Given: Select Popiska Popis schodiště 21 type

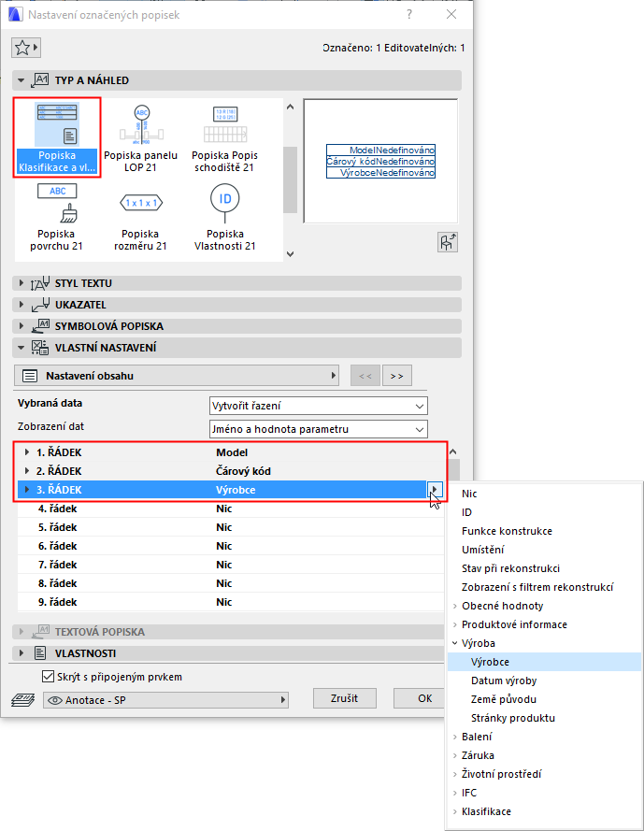Looking at the screenshot, I should [x=224, y=137].
